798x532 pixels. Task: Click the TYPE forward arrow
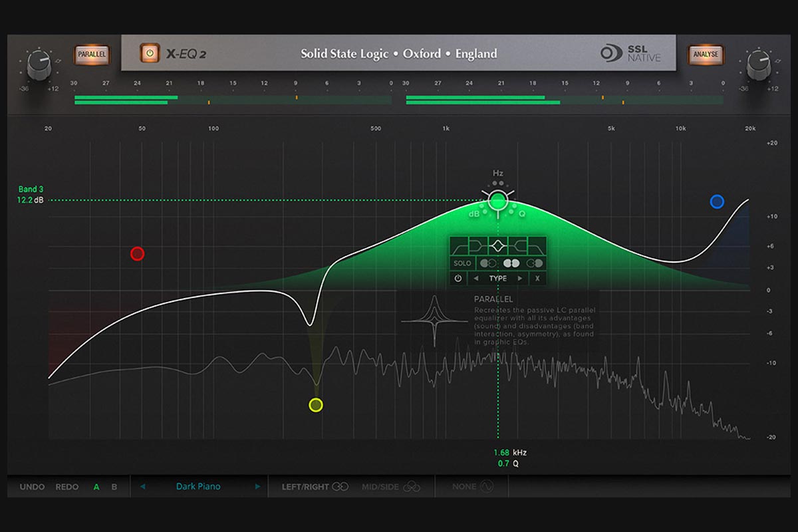[x=520, y=278]
